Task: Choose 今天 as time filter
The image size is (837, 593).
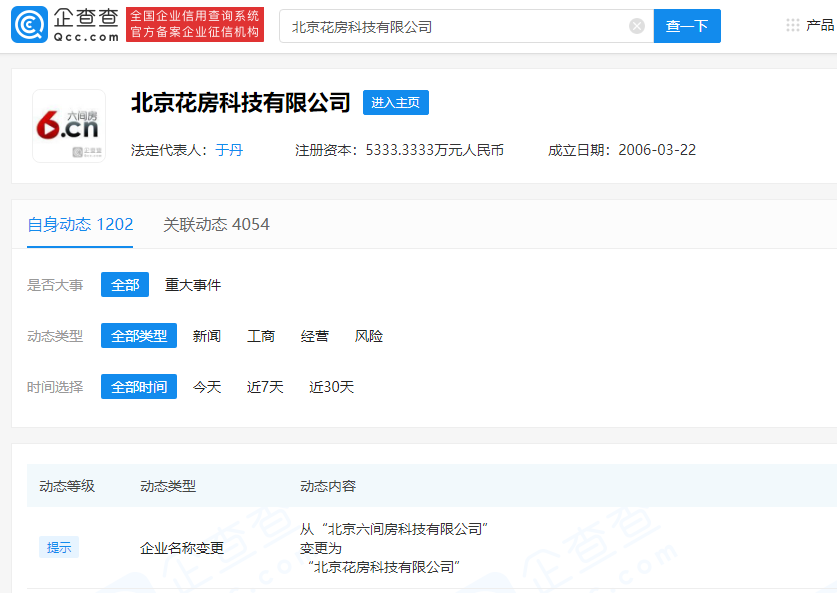Action: 206,386
